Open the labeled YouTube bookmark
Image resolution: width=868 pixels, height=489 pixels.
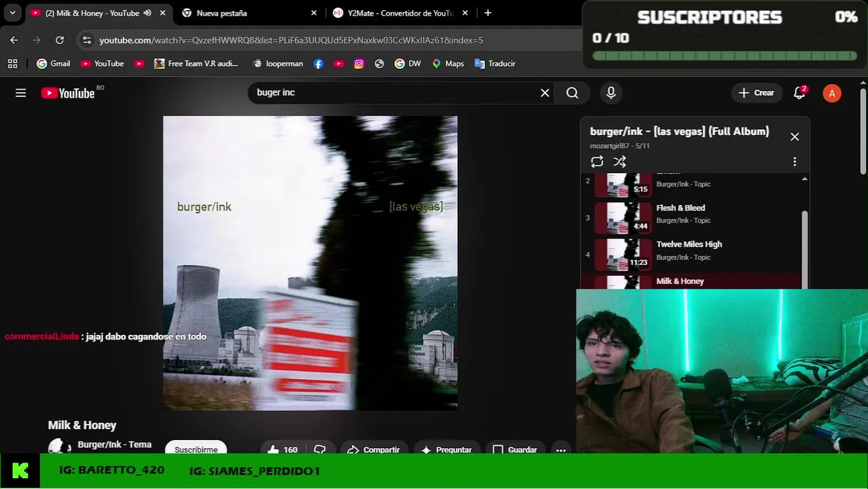(x=103, y=63)
